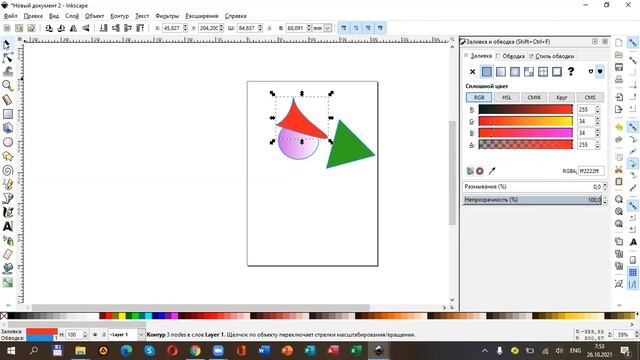The image size is (640, 360).
Task: Choose linear gradient fill type
Action: (501, 72)
